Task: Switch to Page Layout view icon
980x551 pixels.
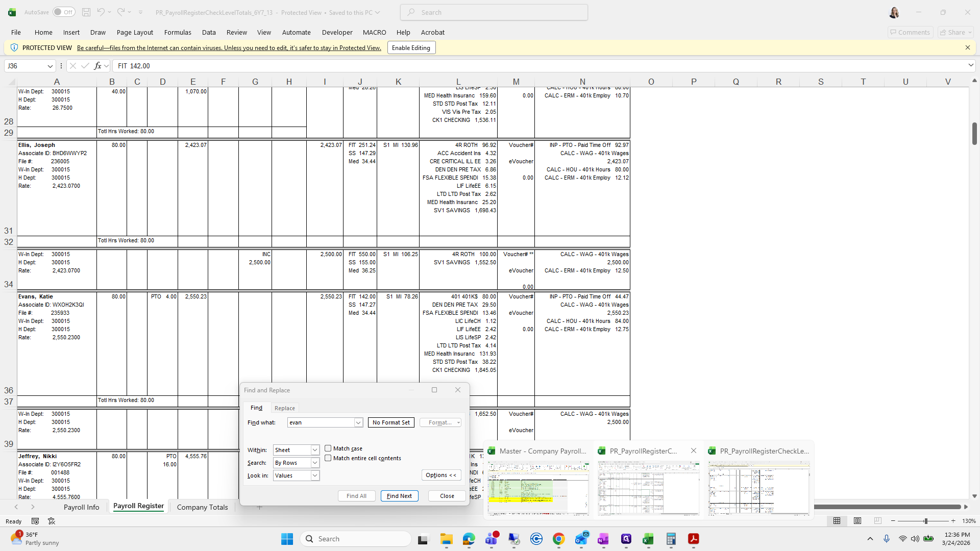Action: 857,521
